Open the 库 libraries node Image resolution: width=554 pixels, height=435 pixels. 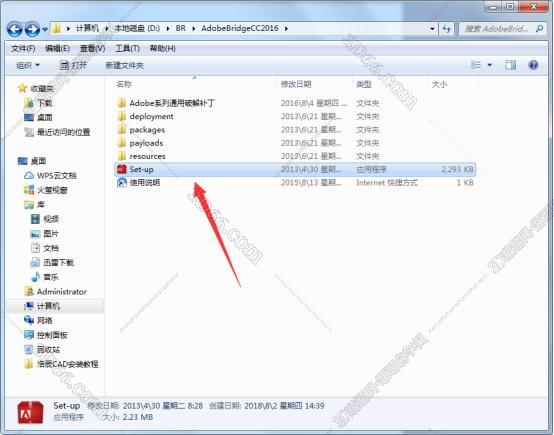point(41,205)
